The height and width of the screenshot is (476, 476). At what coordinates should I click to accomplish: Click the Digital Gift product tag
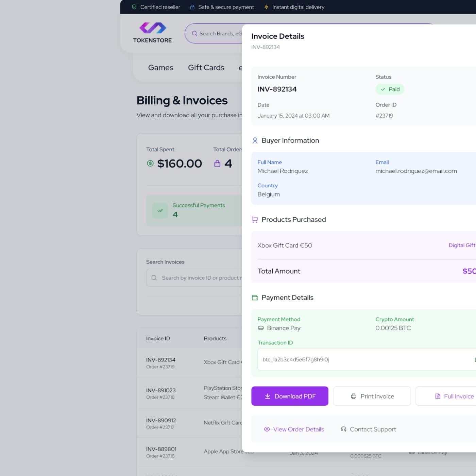[462, 245]
